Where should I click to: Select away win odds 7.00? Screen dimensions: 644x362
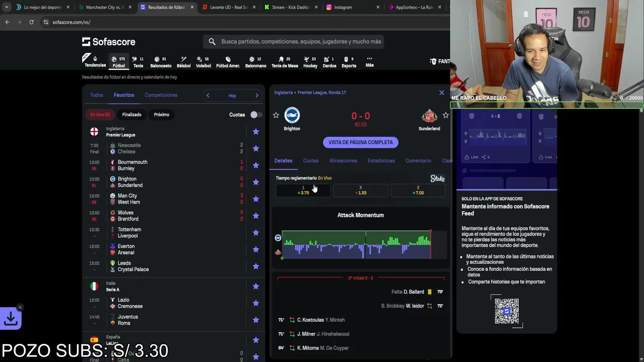click(418, 191)
